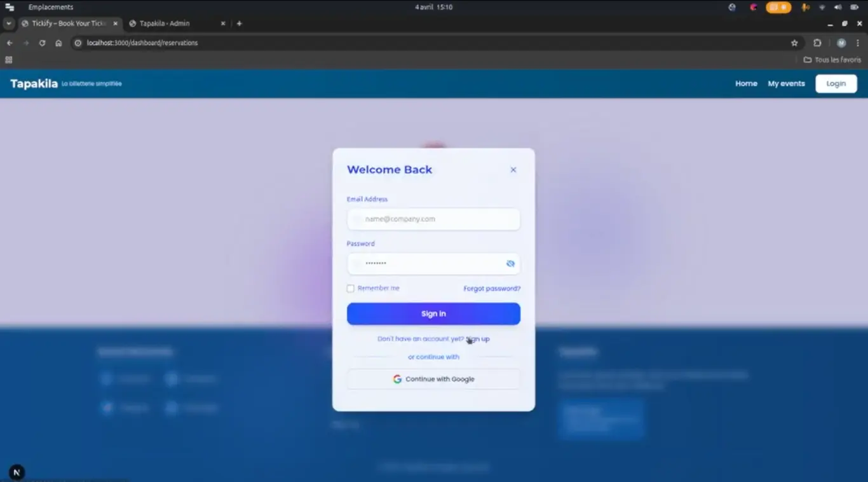
Task: Focus the Password input field
Action: tap(433, 264)
